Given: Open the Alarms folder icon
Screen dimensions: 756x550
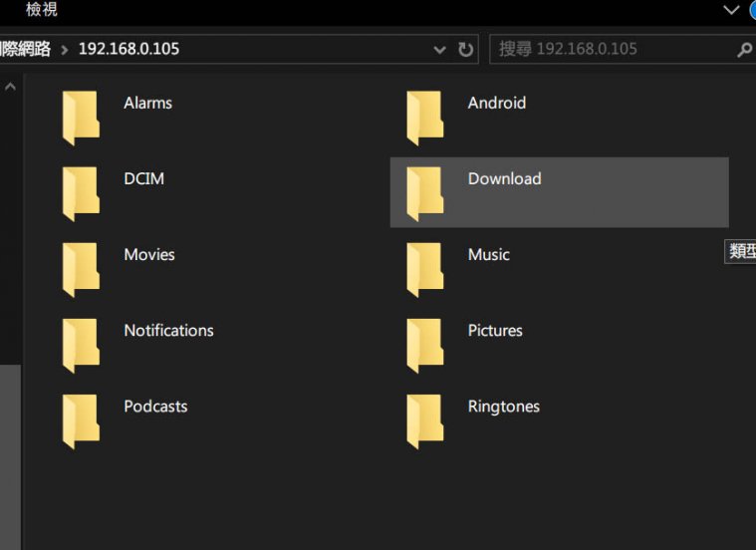Looking at the screenshot, I should [x=81, y=118].
